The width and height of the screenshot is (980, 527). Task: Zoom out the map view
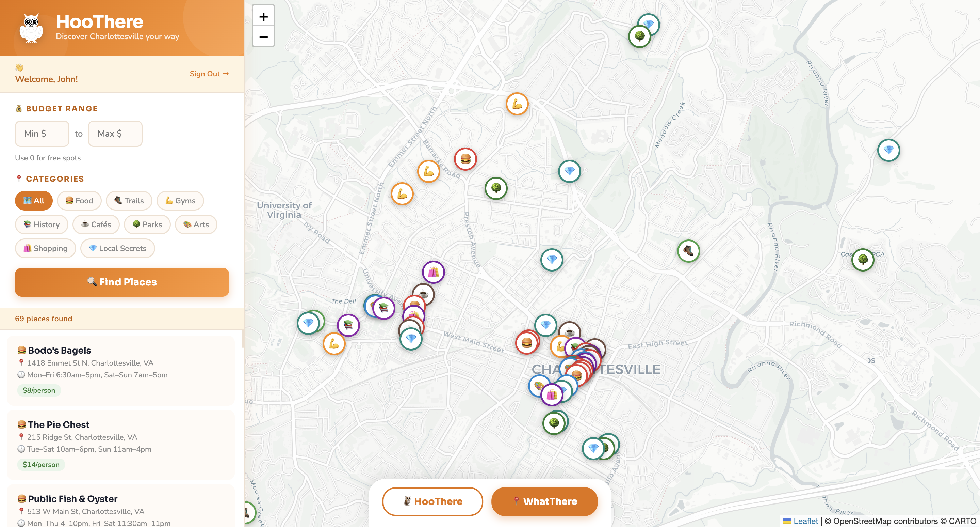pos(263,37)
